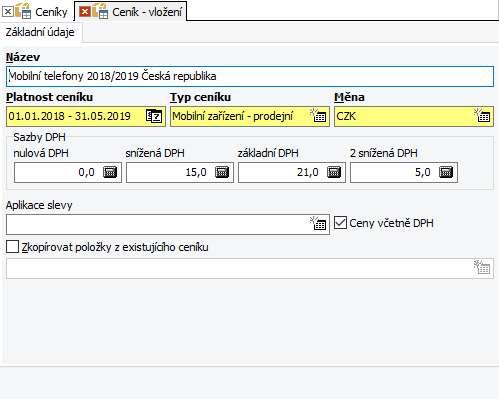Toggle the Ceny včetně DPH checkbox
This screenshot has width=499, height=399.
coord(340,223)
